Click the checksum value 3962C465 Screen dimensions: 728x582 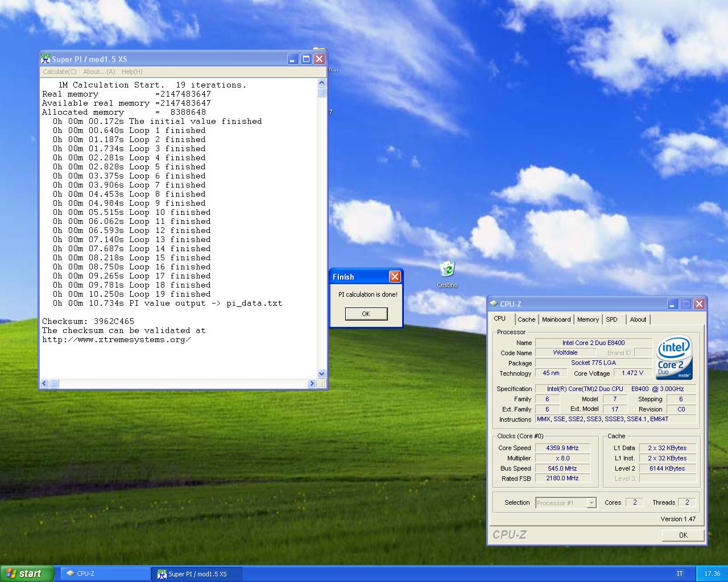tap(114, 321)
